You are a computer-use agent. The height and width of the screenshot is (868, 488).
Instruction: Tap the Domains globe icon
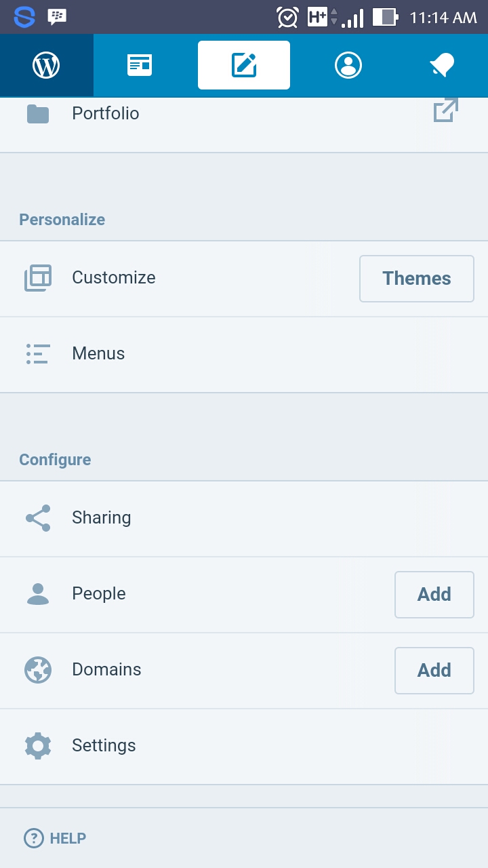point(37,670)
